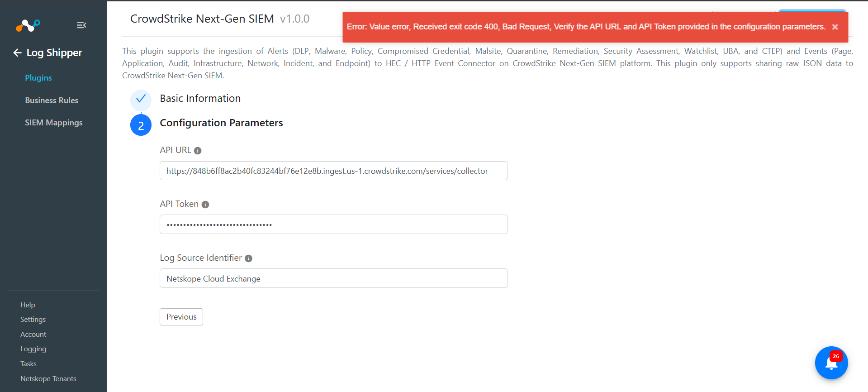This screenshot has width=868, height=392.
Task: Focus the Log Source Identifier field
Action: (x=334, y=278)
